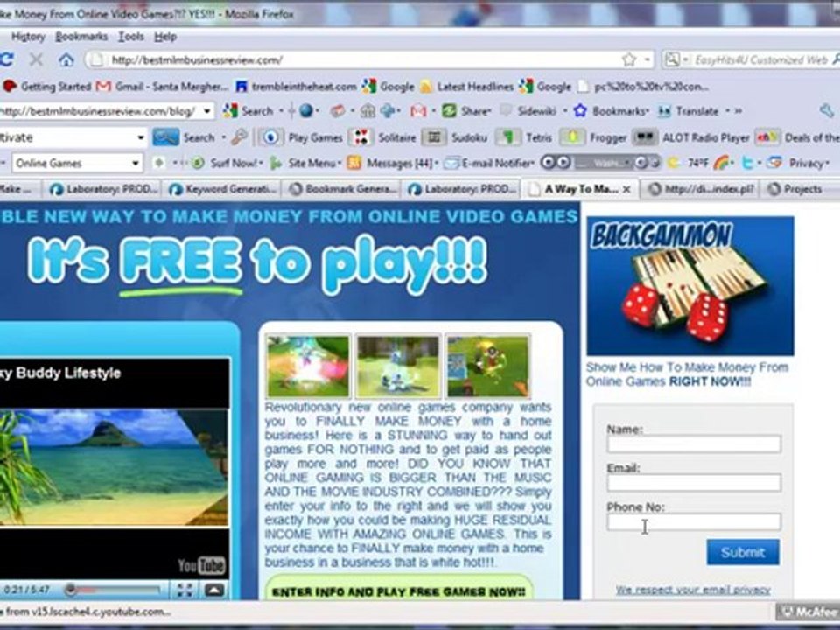Image resolution: width=840 pixels, height=630 pixels.
Task: Expand the Google toolbar overflow chevron
Action: click(x=738, y=111)
